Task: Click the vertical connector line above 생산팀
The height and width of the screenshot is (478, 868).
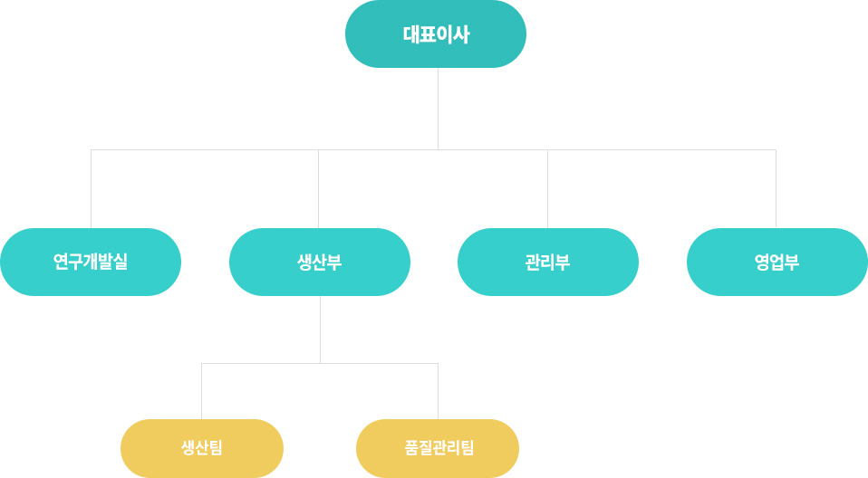Action: pos(201,391)
